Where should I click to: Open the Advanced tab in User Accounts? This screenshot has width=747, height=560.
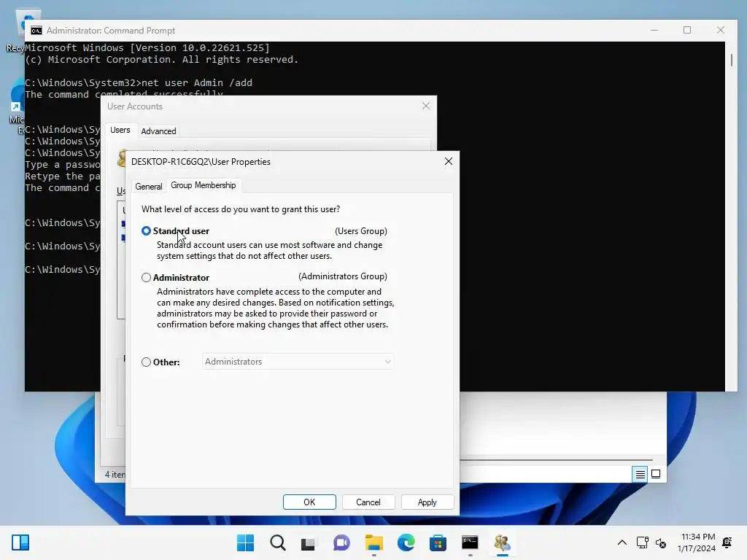[158, 131]
